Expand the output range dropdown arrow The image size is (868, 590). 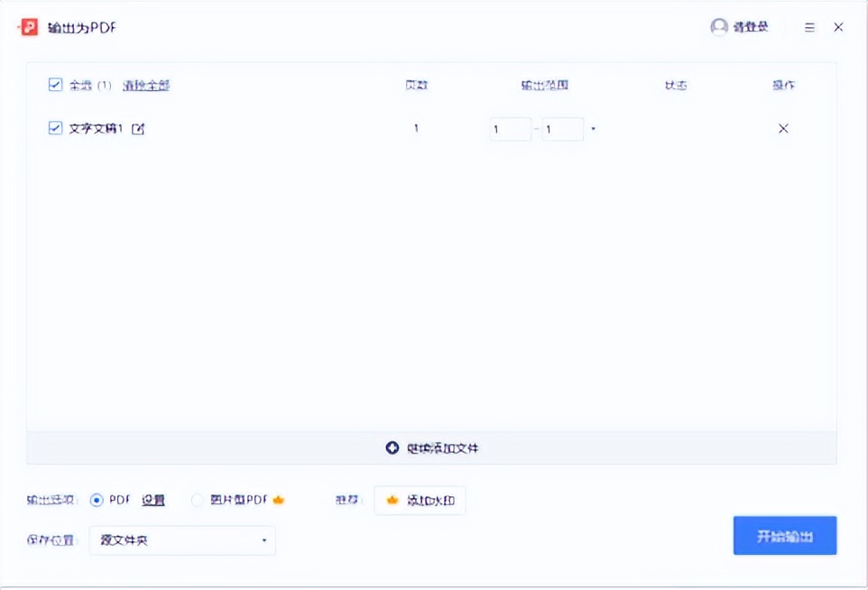click(x=592, y=128)
